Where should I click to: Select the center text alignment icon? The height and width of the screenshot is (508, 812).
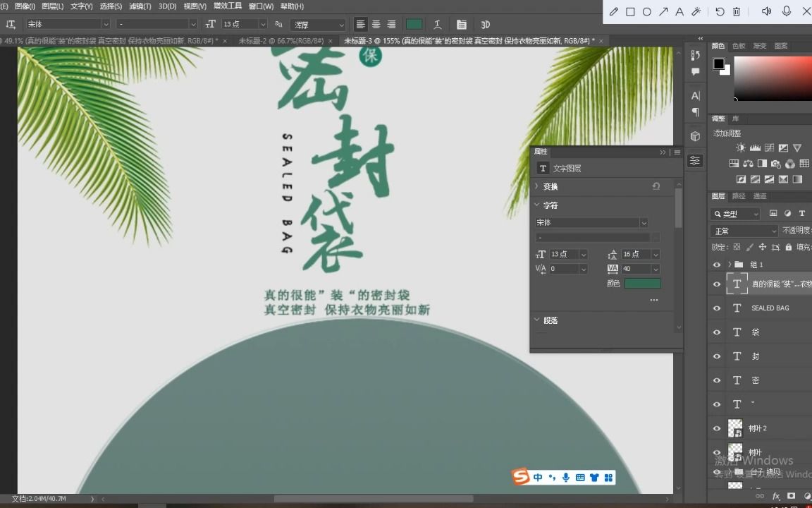[x=376, y=24]
